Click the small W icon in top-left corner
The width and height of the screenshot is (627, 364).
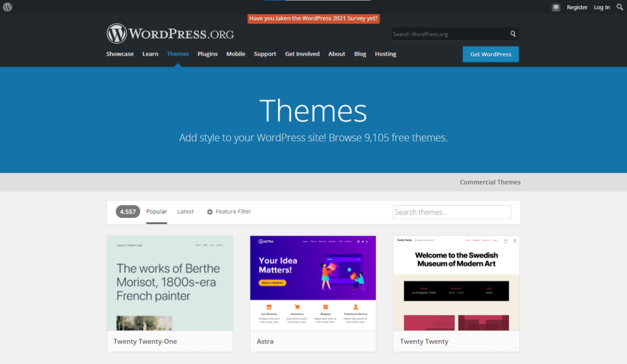[7, 7]
